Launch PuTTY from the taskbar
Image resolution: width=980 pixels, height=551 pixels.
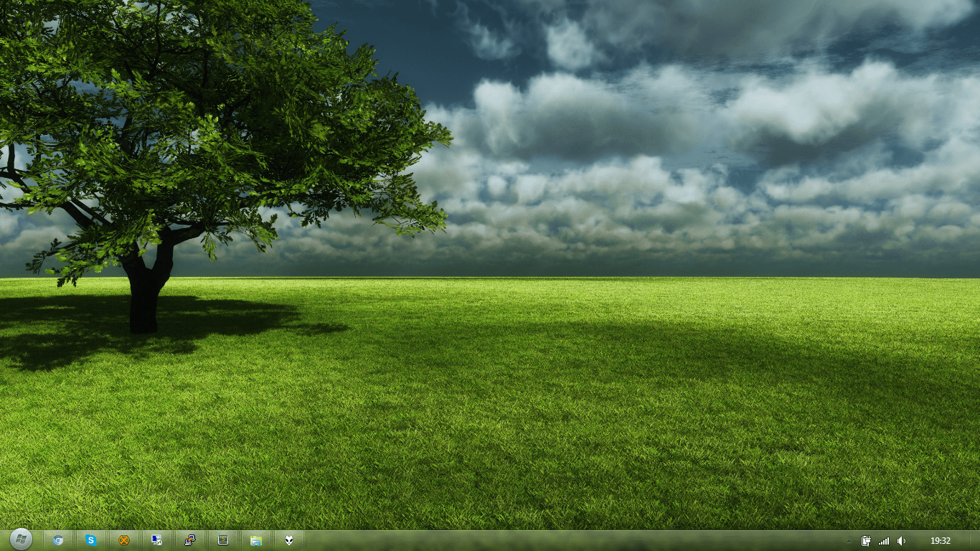click(190, 540)
